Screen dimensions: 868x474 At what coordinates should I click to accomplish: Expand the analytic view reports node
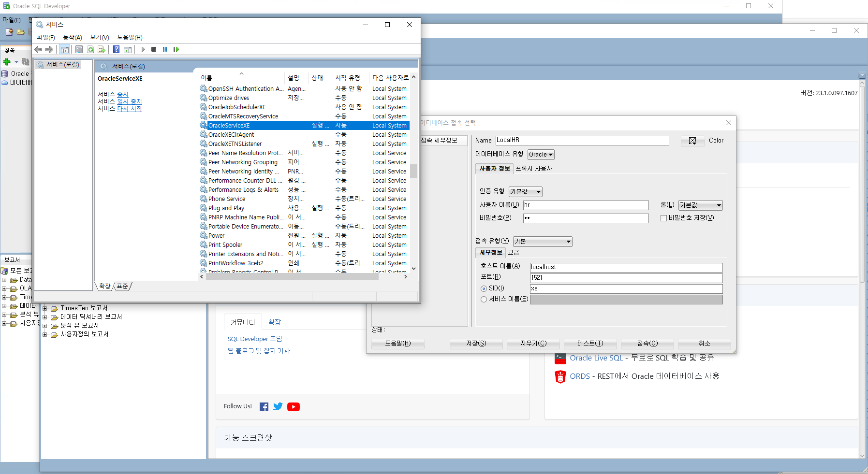coord(44,326)
